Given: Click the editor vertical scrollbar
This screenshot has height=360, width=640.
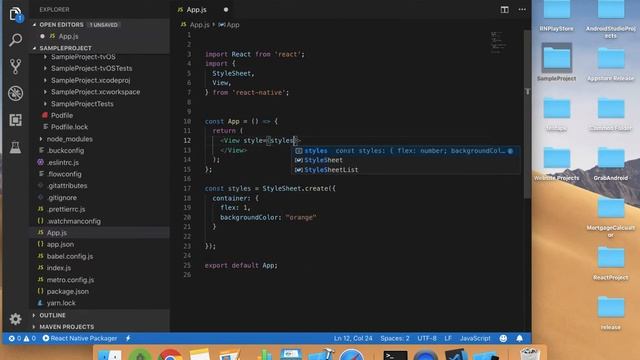Looking at the screenshot, I should pyautogui.click(x=527, y=114).
